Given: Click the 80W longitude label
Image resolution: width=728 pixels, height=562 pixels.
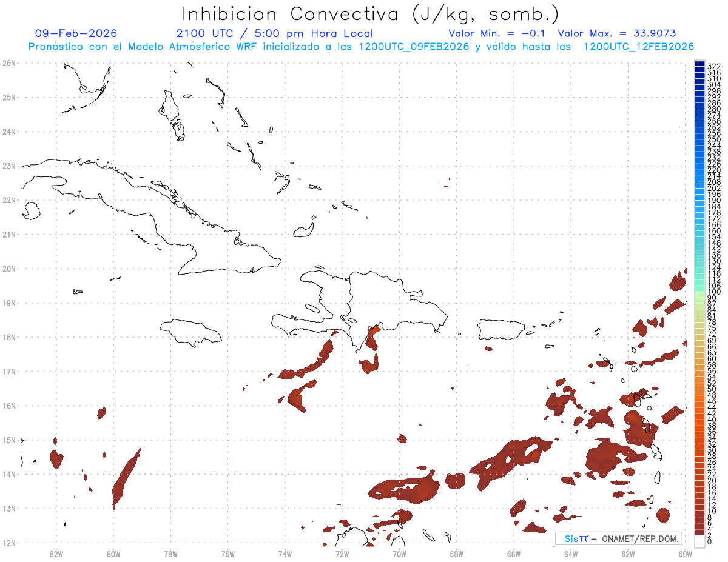Looking at the screenshot, I should click(113, 554).
